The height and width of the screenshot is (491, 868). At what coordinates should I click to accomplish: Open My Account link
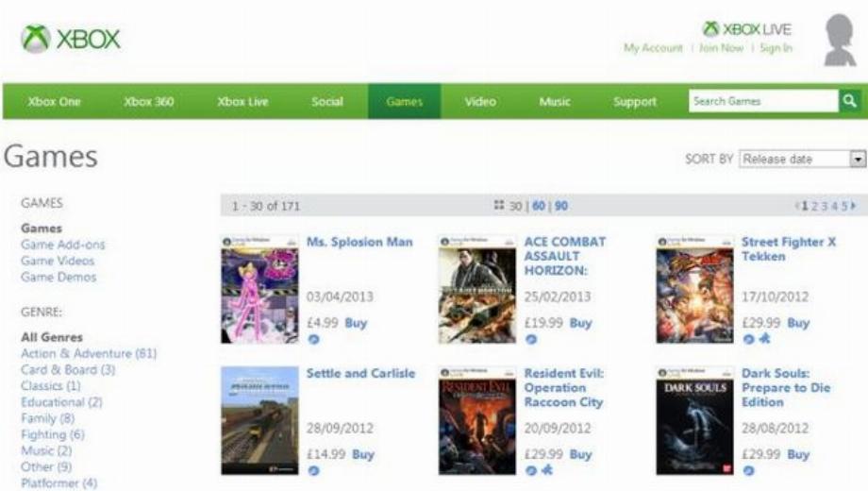click(653, 48)
